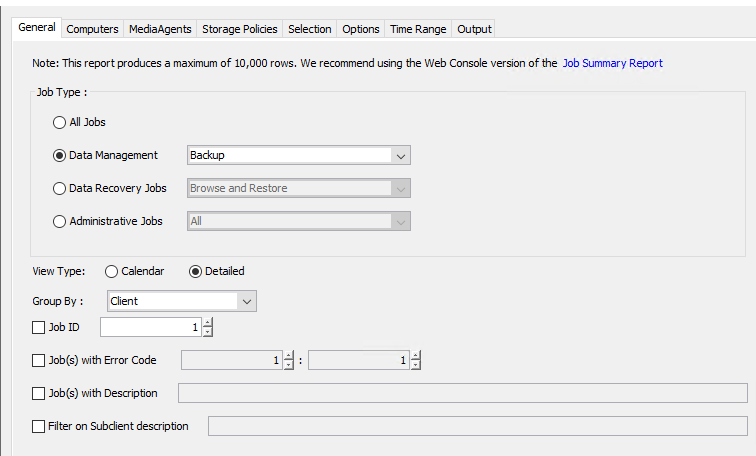Increase the Job ID value with up arrow

click(207, 322)
